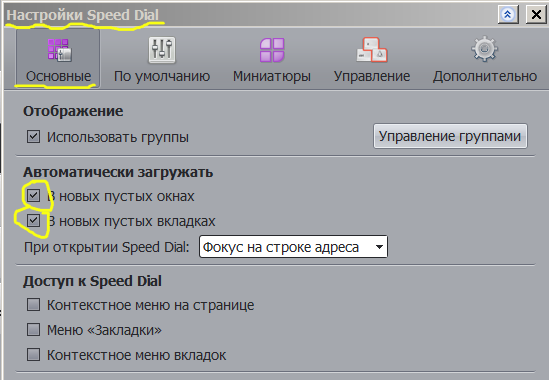
Task: Switch to the Миниатюры tab label
Action: tap(272, 76)
